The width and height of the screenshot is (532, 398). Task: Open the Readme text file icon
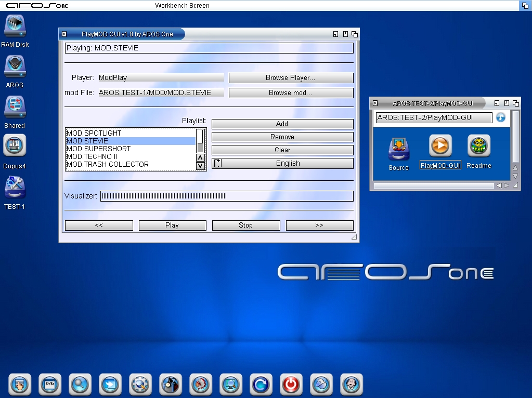479,146
